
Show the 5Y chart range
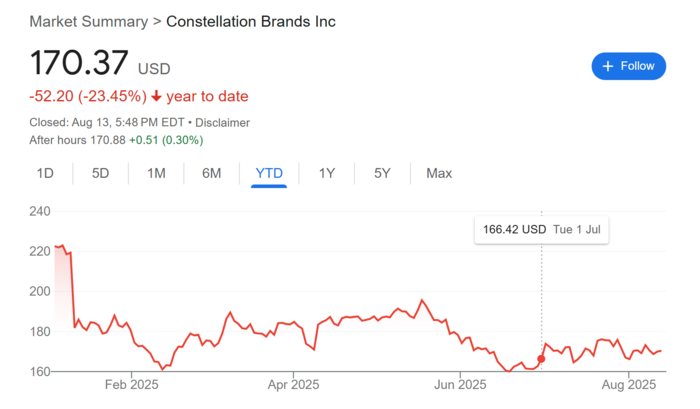382,173
